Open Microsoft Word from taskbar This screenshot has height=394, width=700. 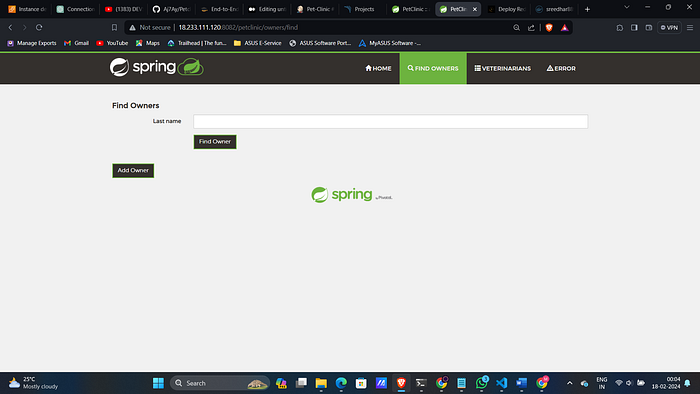pos(521,383)
